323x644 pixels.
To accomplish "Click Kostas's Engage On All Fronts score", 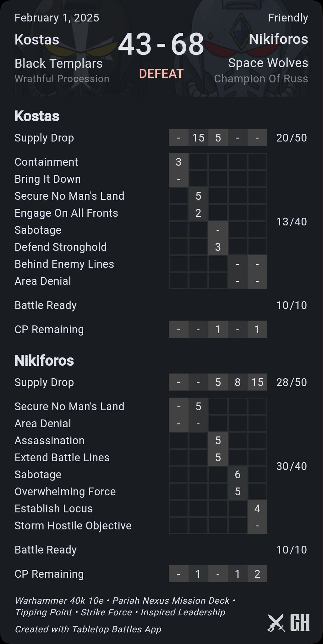I will tap(198, 213).
